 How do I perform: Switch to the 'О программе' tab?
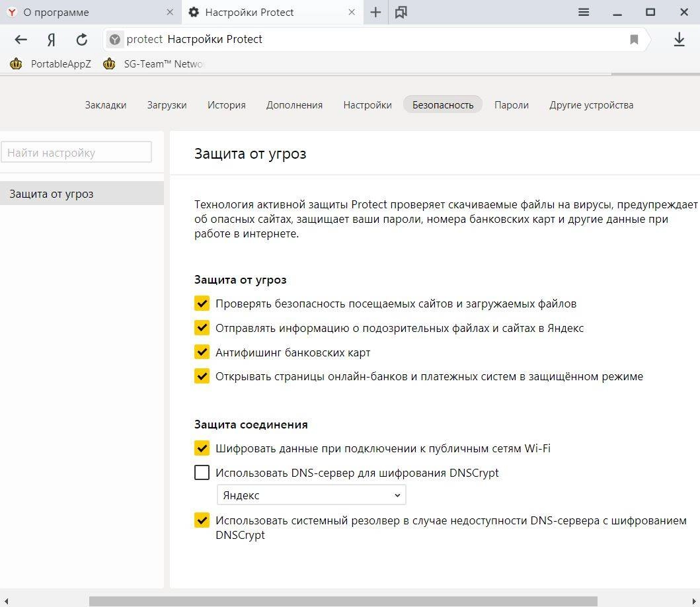(91, 12)
